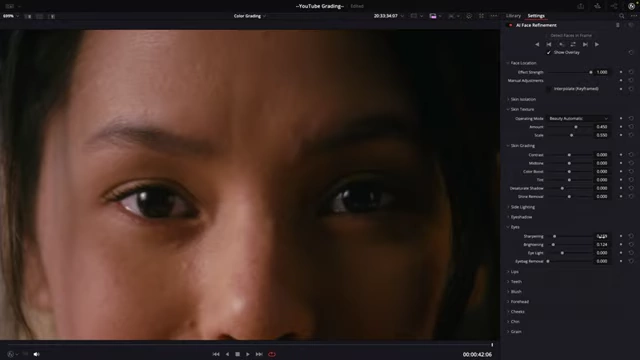Expand the Skin Isolation section
The height and width of the screenshot is (360, 640).
pyautogui.click(x=508, y=100)
